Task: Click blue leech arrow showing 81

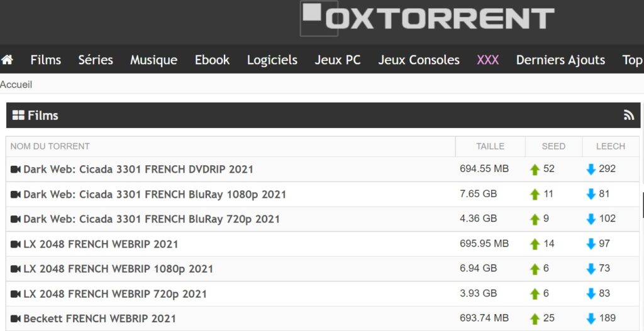Action: (591, 195)
